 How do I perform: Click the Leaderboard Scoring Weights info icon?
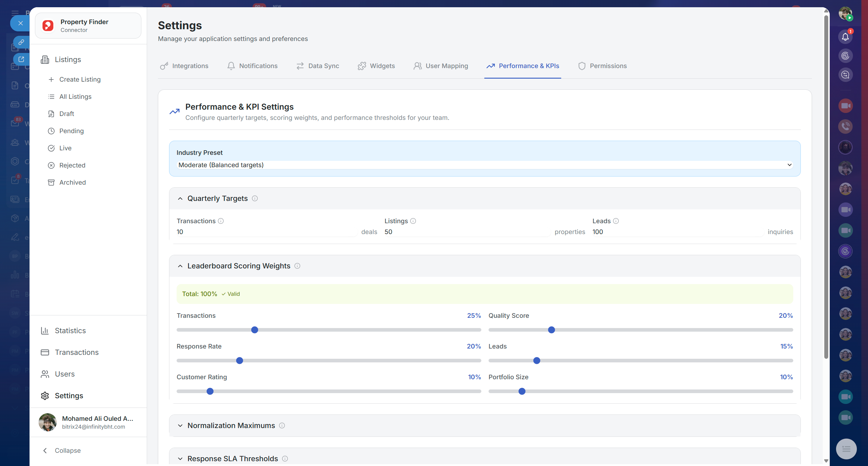297,266
